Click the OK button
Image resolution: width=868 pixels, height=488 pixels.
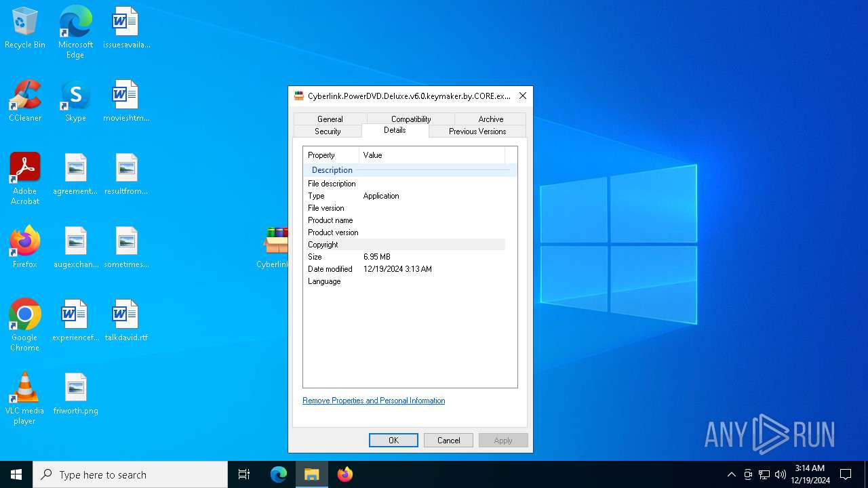[x=393, y=440]
